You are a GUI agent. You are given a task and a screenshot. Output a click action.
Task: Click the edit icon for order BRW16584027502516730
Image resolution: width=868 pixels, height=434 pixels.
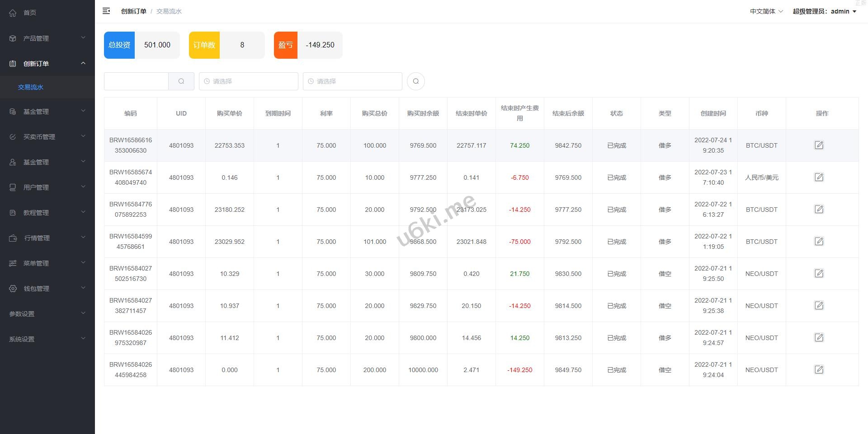coord(819,274)
